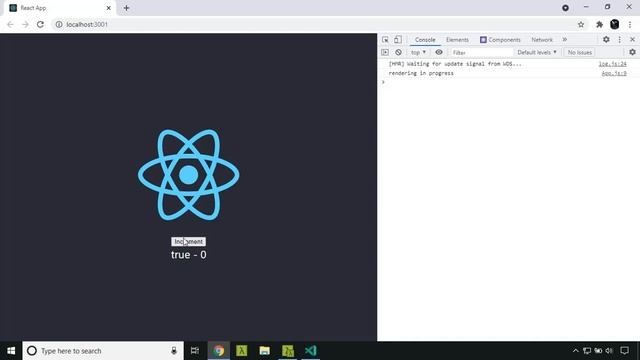Open the network icon in system tray
The image size is (640, 360).
click(587, 351)
